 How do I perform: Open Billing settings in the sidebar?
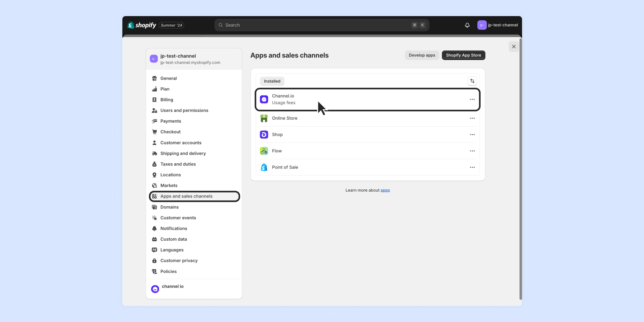[x=167, y=100]
